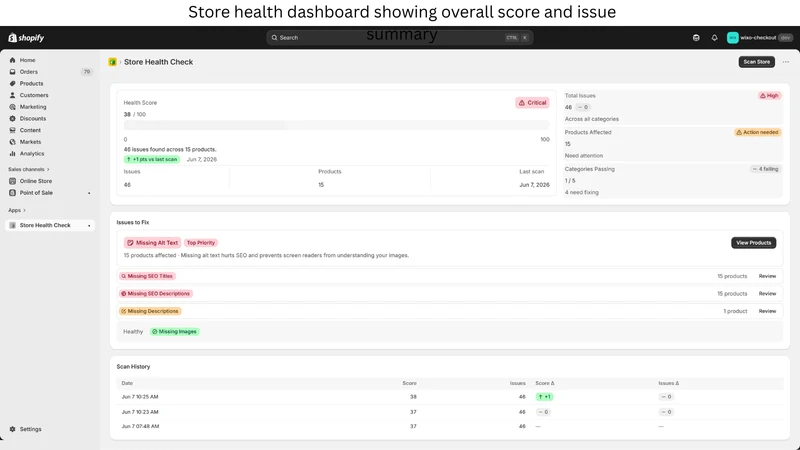This screenshot has width=800, height=450.
Task: Open the wixo-checkout account menu
Action: [x=759, y=38]
